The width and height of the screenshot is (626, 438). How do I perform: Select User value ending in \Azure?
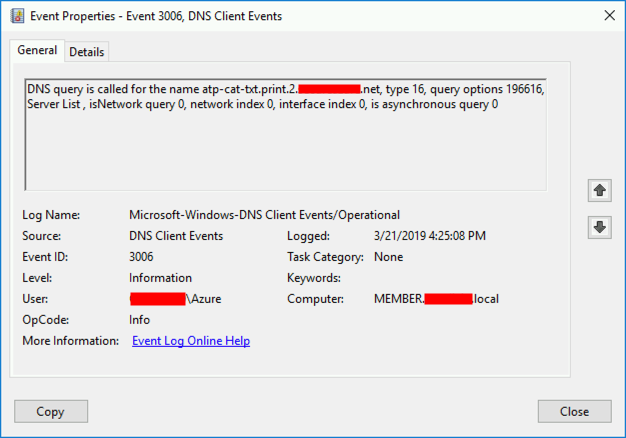175,299
